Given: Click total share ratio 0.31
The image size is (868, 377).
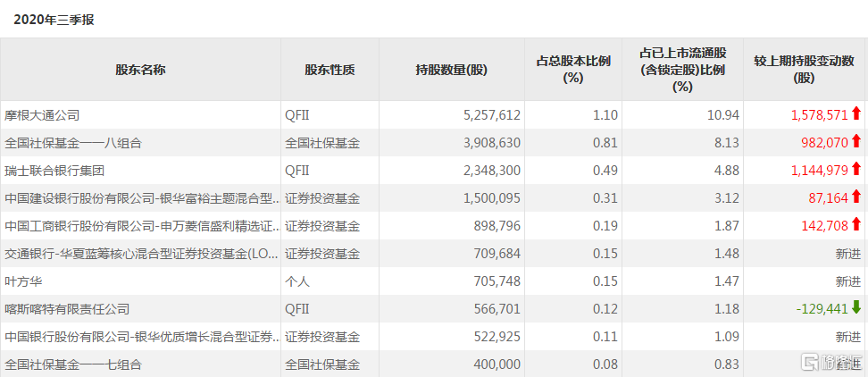Looking at the screenshot, I should point(607,198).
